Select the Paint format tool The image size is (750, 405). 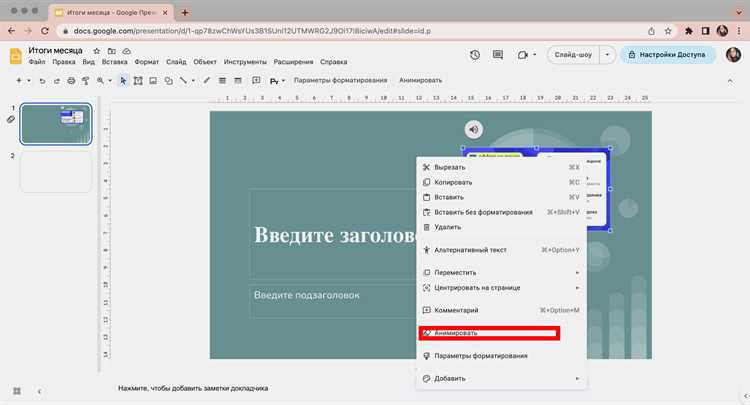pyautogui.click(x=86, y=81)
